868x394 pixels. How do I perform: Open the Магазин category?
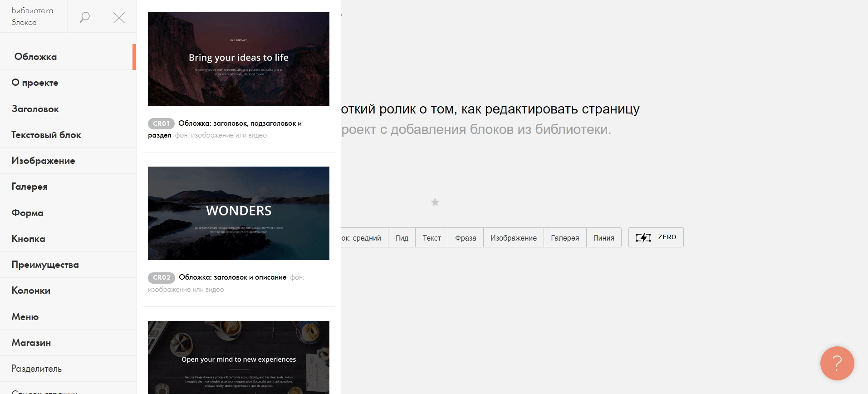pyautogui.click(x=68, y=343)
